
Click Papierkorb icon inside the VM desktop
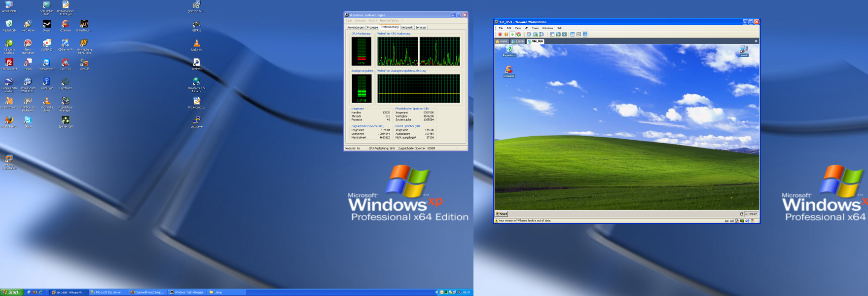509,51
